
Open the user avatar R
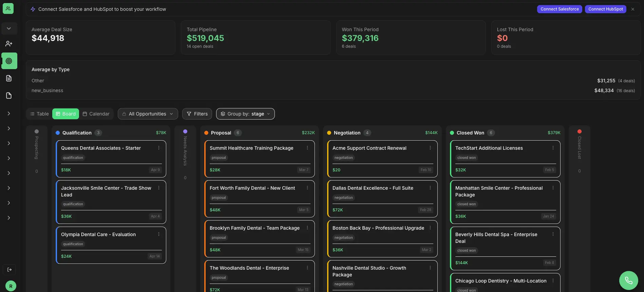pyautogui.click(x=11, y=286)
